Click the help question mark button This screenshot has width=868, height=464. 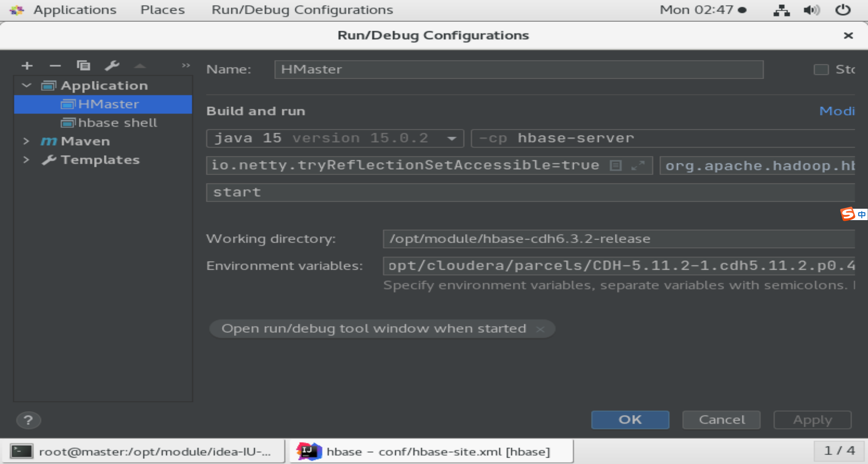click(x=28, y=420)
